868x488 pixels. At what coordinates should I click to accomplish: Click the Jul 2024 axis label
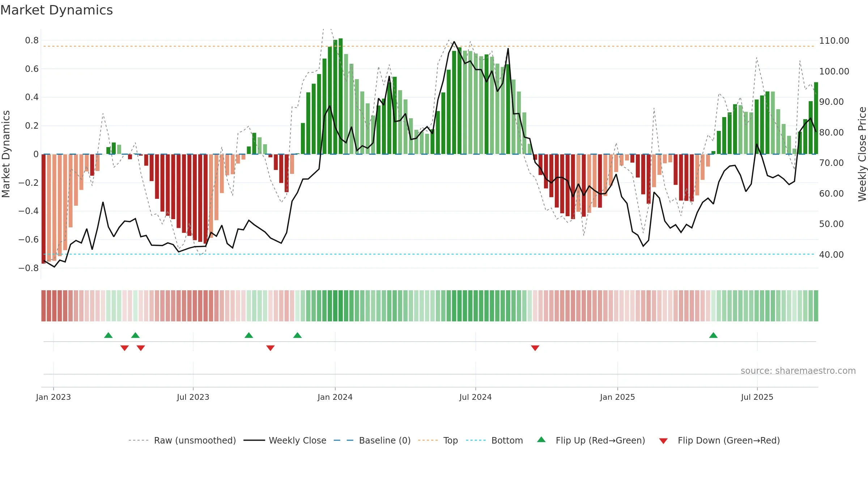coord(476,397)
